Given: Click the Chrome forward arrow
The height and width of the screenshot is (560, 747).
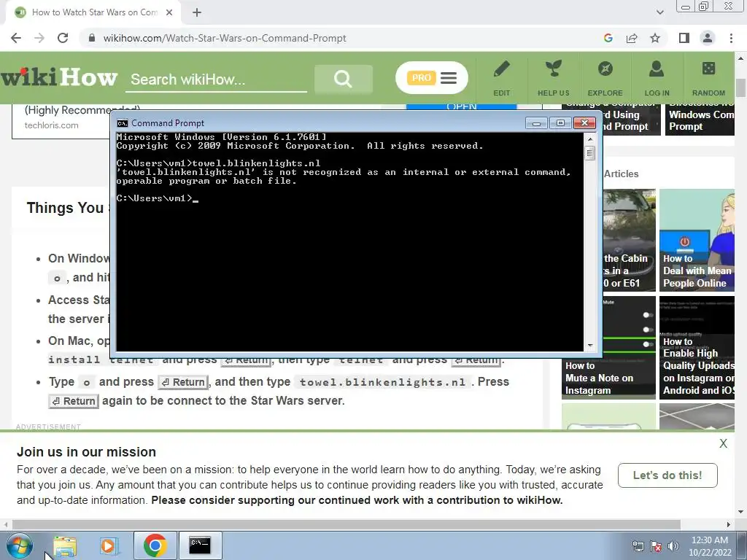Looking at the screenshot, I should tap(39, 38).
